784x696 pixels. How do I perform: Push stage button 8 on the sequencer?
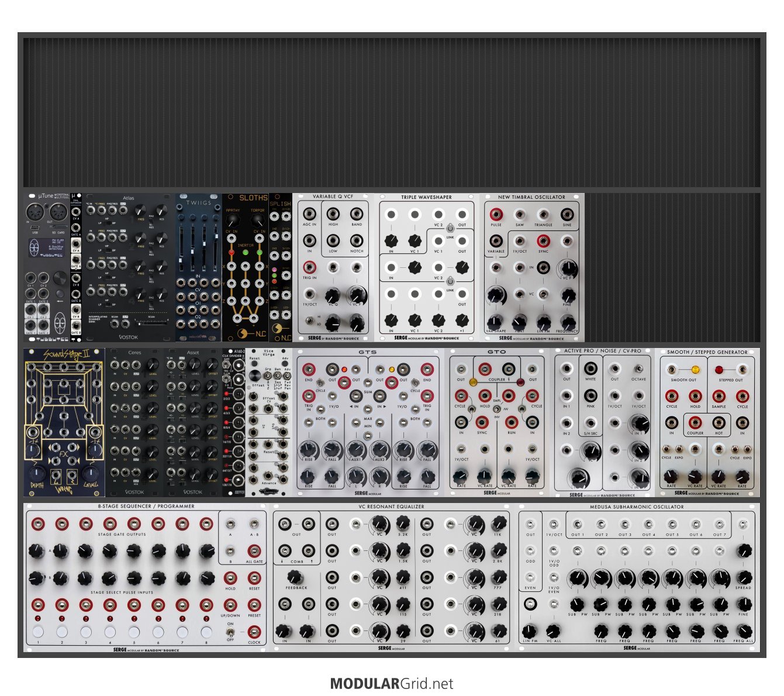(x=206, y=632)
